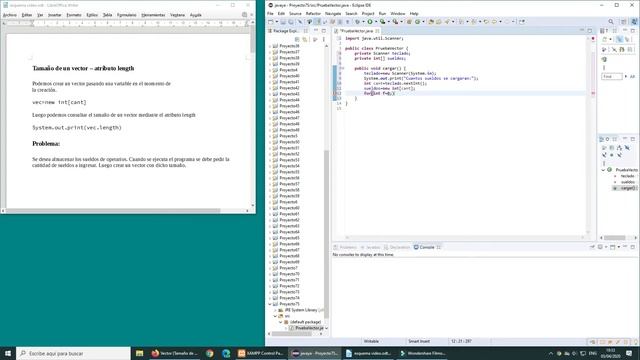This screenshot has width=640, height=360.
Task: Open the Herramientas menu in Writer
Action: (x=153, y=15)
